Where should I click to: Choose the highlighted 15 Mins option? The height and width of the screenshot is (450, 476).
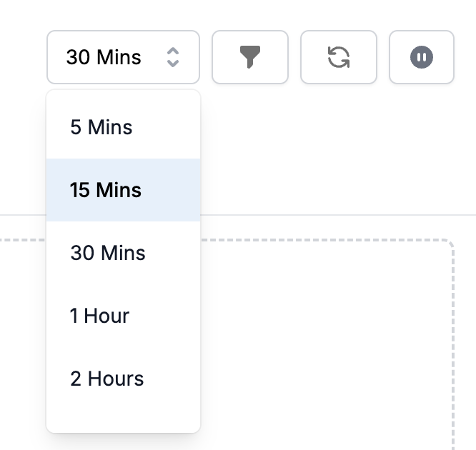[123, 190]
